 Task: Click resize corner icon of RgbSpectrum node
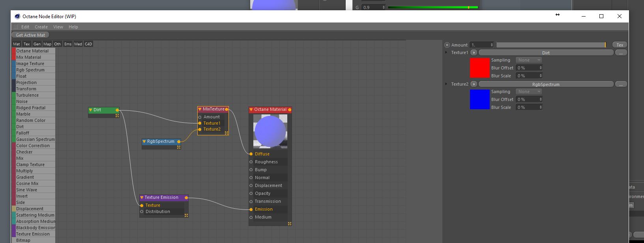(x=179, y=147)
